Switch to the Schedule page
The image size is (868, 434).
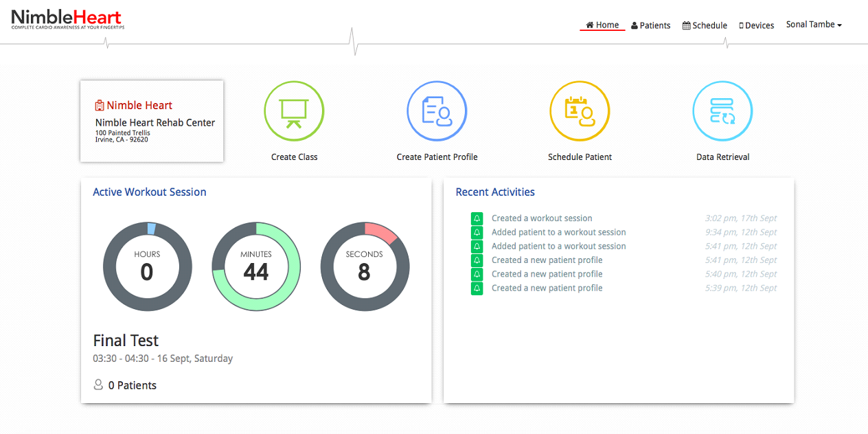pyautogui.click(x=705, y=25)
